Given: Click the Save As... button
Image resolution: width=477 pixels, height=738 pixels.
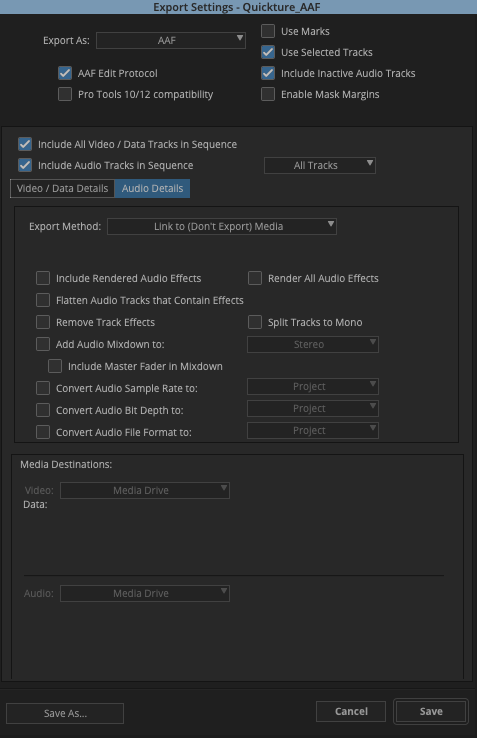Looking at the screenshot, I should [65, 714].
